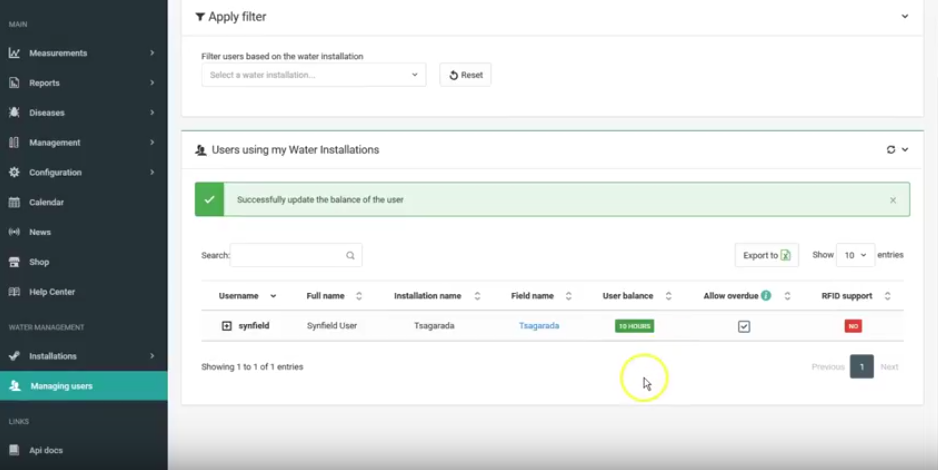
Task: Dismiss the green success notification
Action: tap(893, 200)
